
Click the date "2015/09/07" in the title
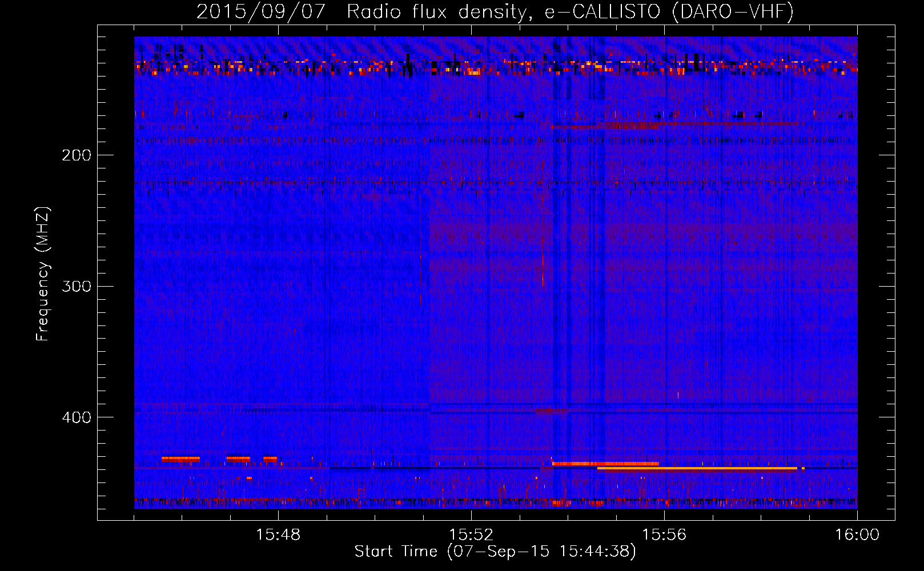260,12
